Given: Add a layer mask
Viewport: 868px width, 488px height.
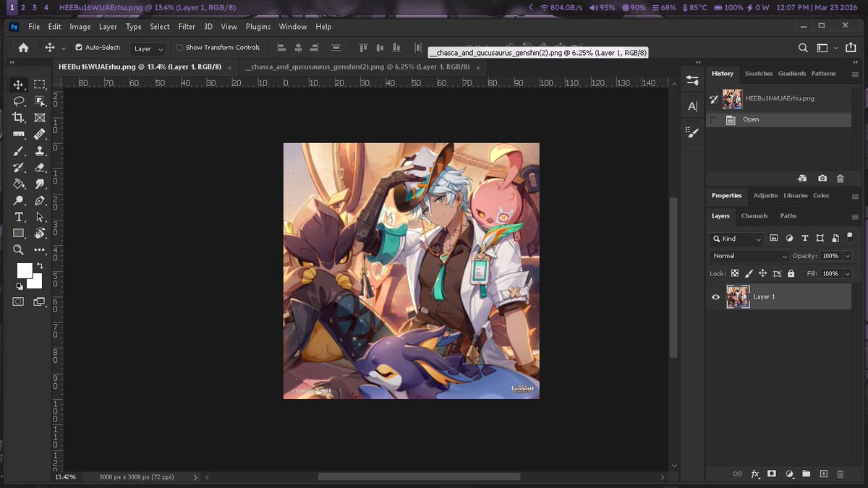Looking at the screenshot, I should (772, 474).
